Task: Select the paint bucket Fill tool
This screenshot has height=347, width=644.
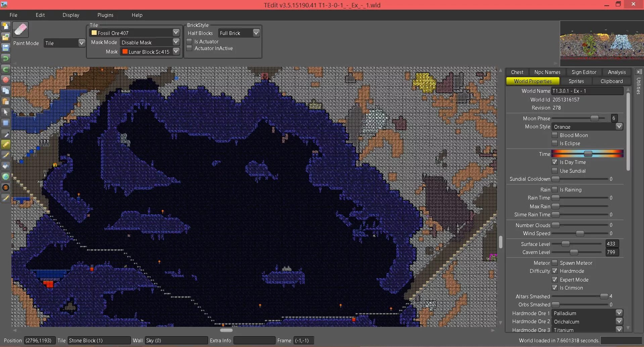Action: (5, 166)
